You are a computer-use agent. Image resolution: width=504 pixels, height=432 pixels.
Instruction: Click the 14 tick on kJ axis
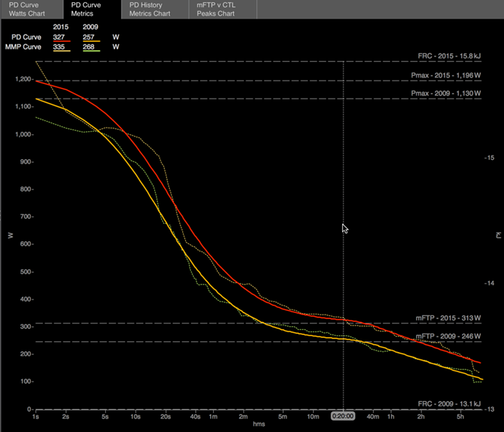490,283
